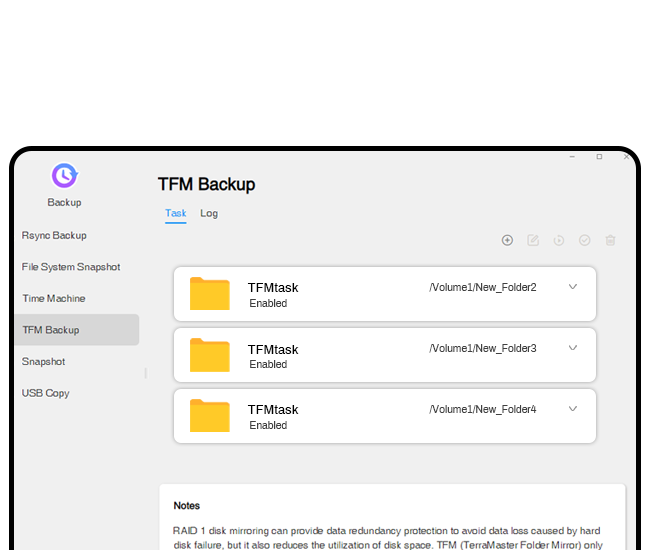Click the add task plus icon
Image resolution: width=648 pixels, height=550 pixels.
(x=507, y=240)
